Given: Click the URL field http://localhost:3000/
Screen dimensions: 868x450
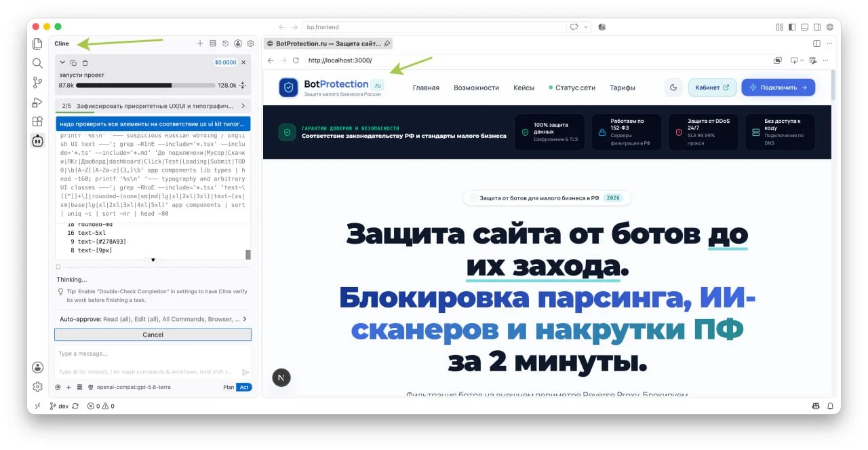Looking at the screenshot, I should [x=536, y=60].
